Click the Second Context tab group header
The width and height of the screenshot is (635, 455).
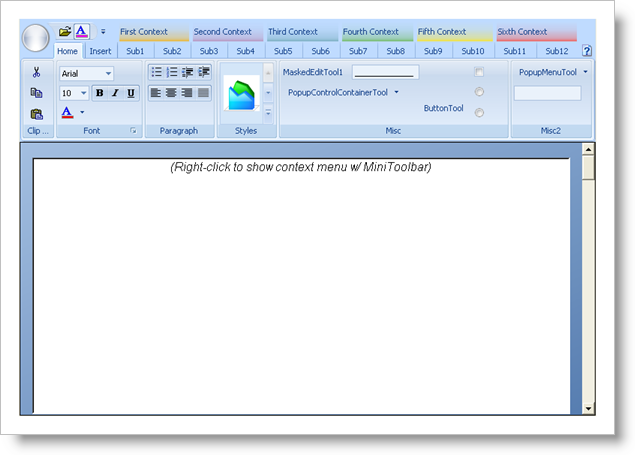[x=228, y=32]
